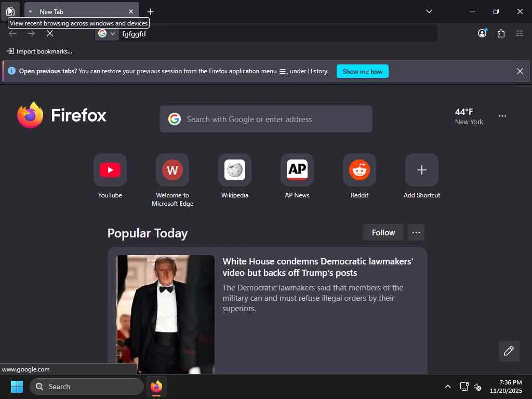Open the YouTube shortcut
Image resolution: width=532 pixels, height=399 pixels.
point(110,170)
